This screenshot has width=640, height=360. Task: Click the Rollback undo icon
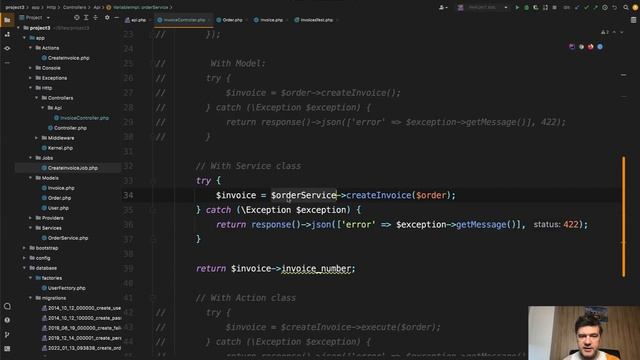click(614, 7)
